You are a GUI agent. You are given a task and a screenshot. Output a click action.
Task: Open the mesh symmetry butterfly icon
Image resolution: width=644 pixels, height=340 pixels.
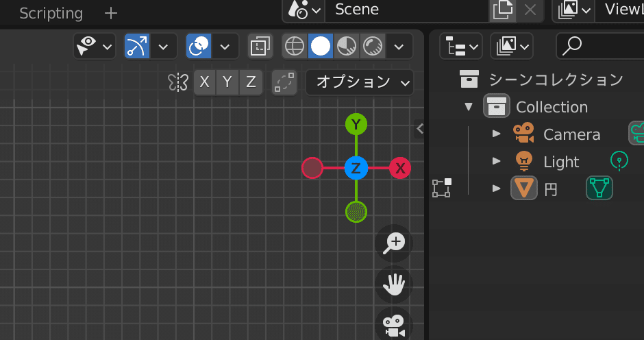pyautogui.click(x=178, y=83)
